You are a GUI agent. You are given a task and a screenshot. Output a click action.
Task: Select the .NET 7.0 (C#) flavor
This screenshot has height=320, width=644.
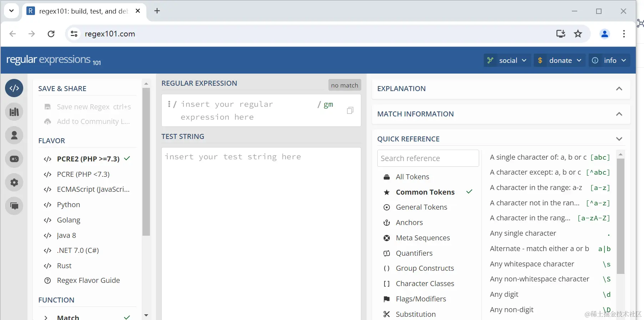tap(87, 250)
